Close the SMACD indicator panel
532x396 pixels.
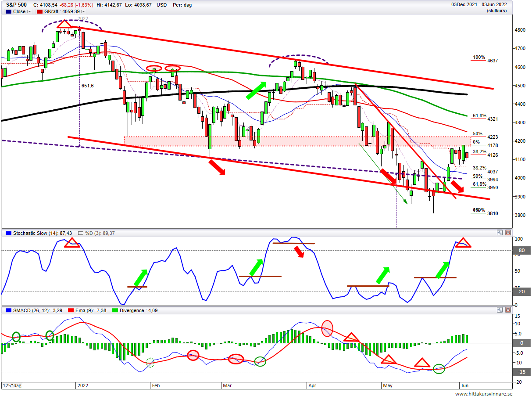click(508, 310)
